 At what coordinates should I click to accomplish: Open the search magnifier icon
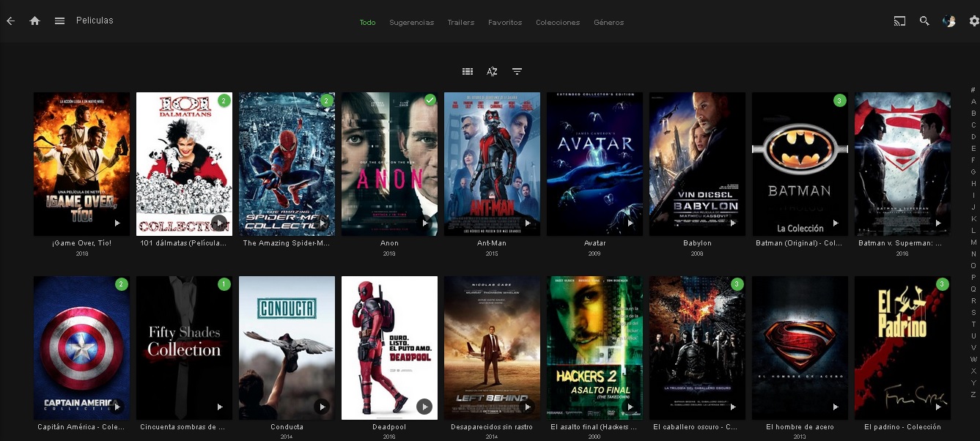[924, 21]
